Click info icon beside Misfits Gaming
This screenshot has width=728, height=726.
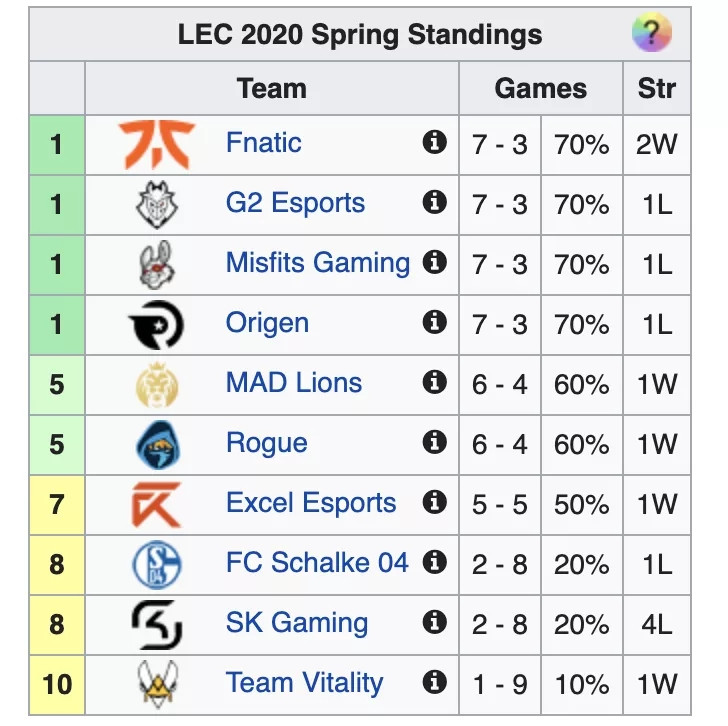(x=435, y=262)
